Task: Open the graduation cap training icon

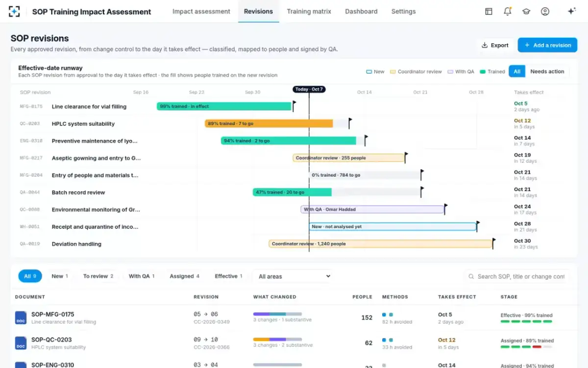Action: point(526,11)
